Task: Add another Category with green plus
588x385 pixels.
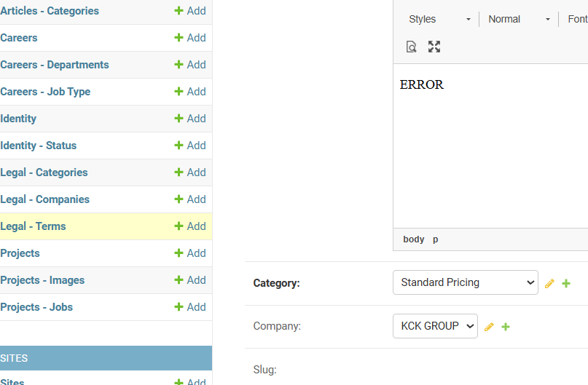Action: click(566, 283)
